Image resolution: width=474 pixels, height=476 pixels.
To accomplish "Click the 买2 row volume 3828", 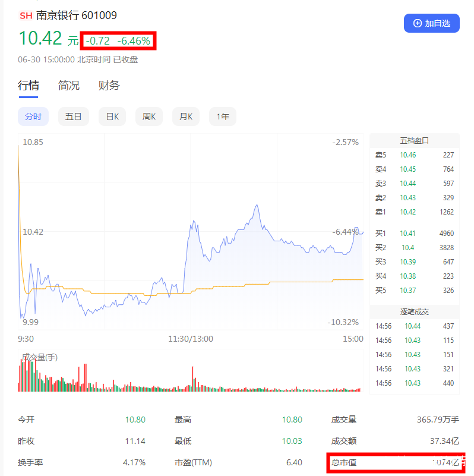I will coord(447,248).
